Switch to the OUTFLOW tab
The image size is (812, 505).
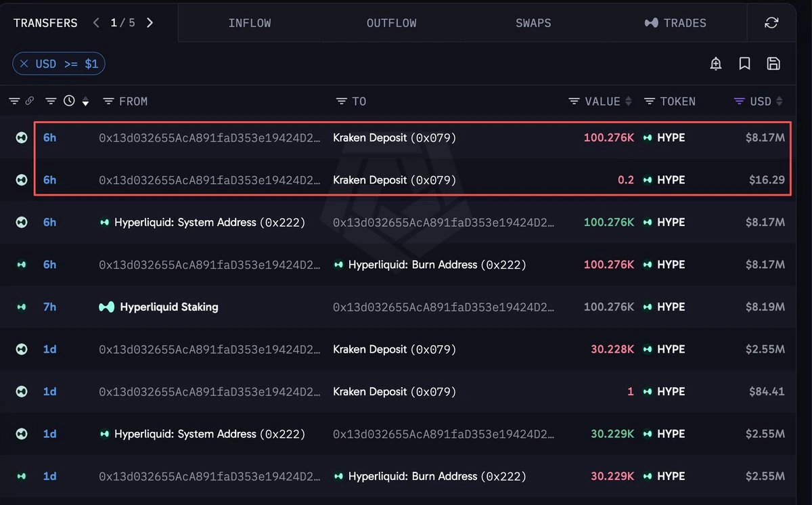(x=392, y=23)
